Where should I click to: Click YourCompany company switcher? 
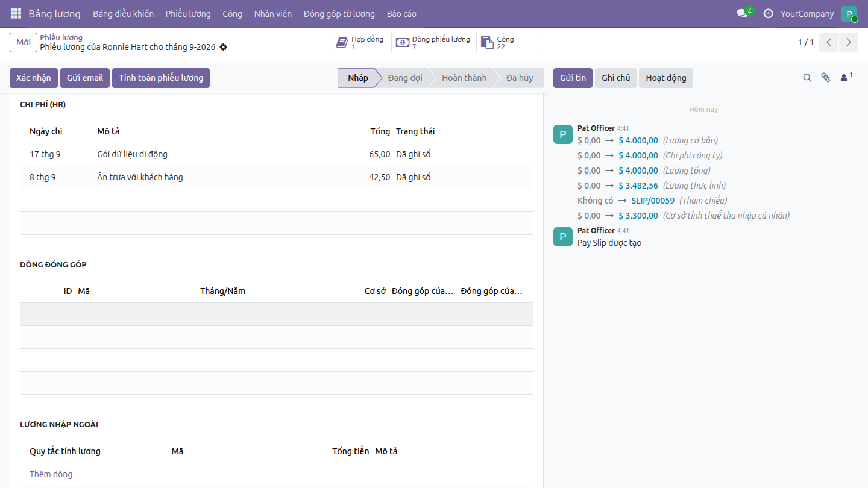point(807,13)
